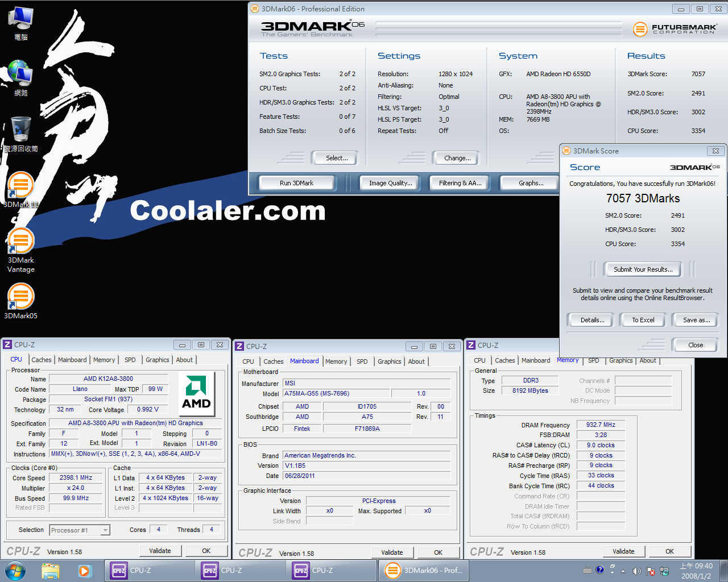Submit your results from the Score dialog

(x=643, y=269)
